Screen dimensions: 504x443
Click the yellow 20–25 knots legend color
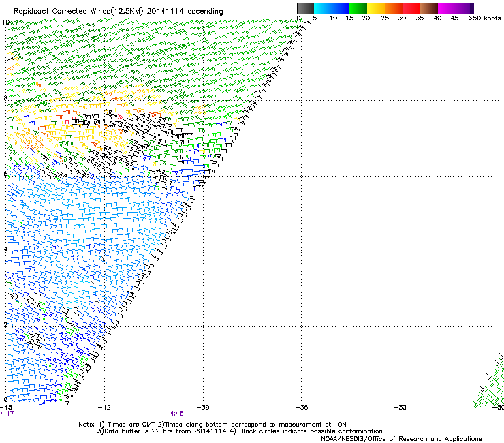tap(376, 8)
